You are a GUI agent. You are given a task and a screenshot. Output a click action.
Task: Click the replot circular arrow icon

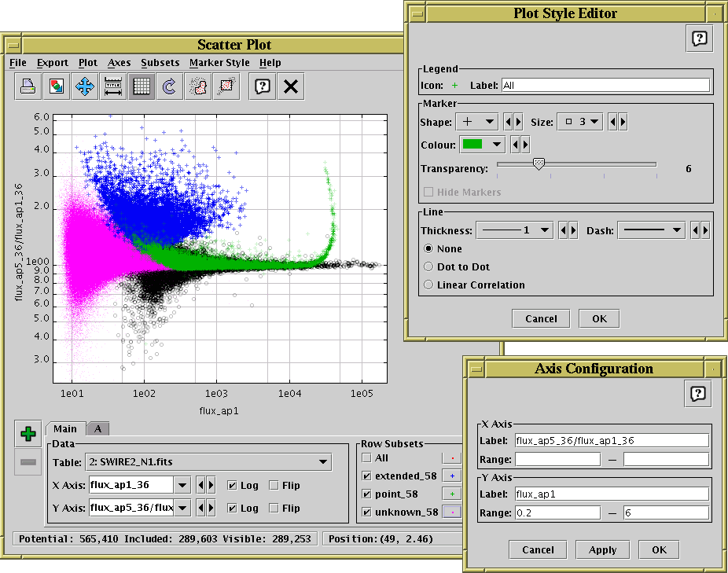pos(170,86)
